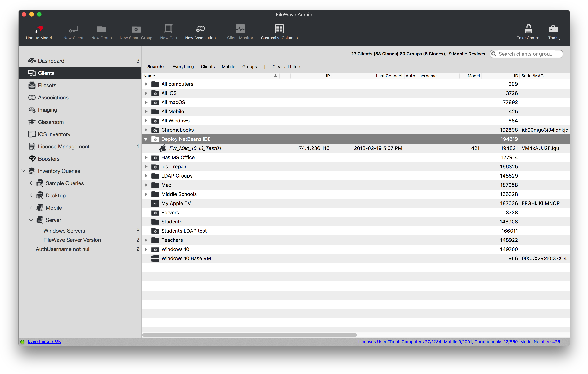Open the Boosters section in the sidebar

click(x=49, y=159)
